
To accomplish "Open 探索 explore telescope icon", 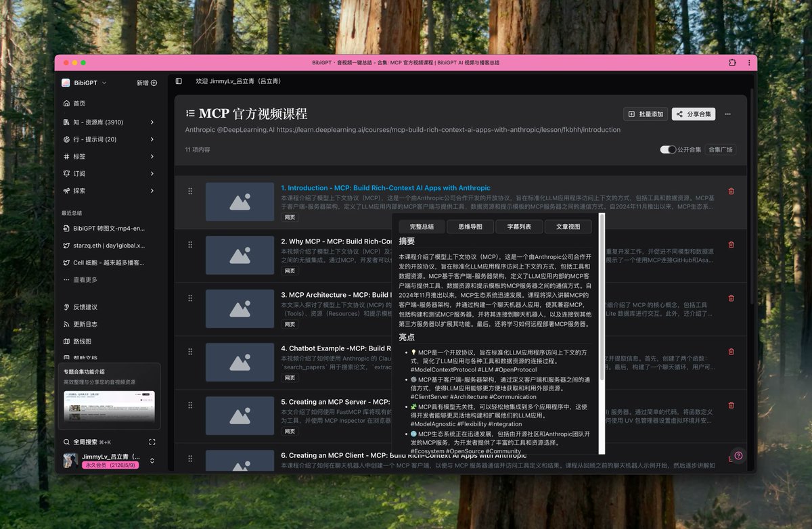I will point(66,191).
